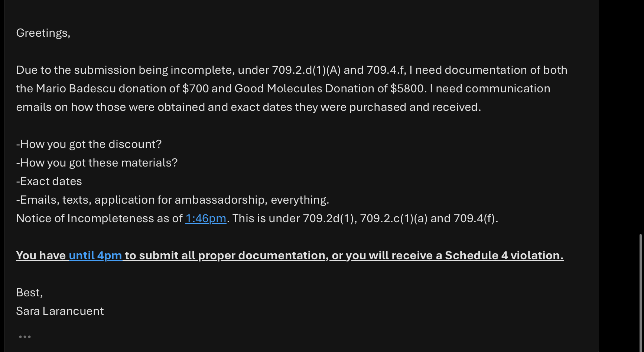Click the "How you got these materials?" line
The height and width of the screenshot is (352, 644).
pyautogui.click(x=97, y=163)
